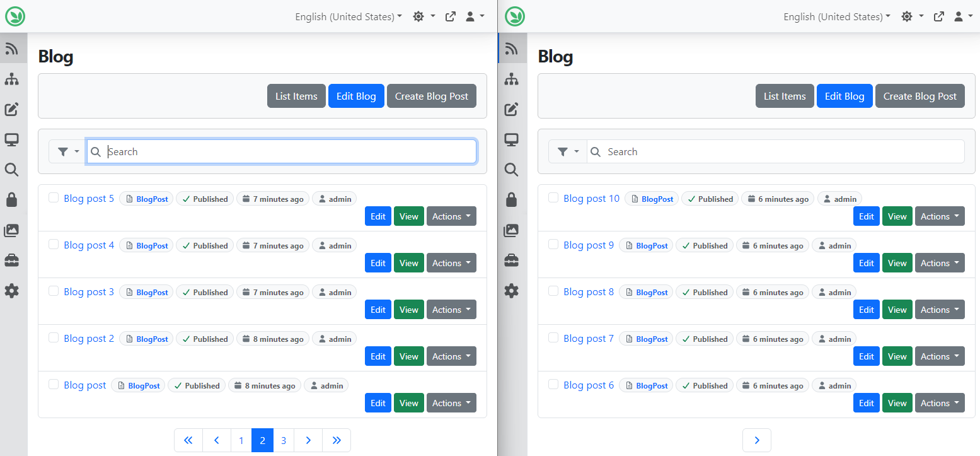Open the gear settings sidebar icon in right window
Image resolution: width=980 pixels, height=456 pixels.
(512, 291)
